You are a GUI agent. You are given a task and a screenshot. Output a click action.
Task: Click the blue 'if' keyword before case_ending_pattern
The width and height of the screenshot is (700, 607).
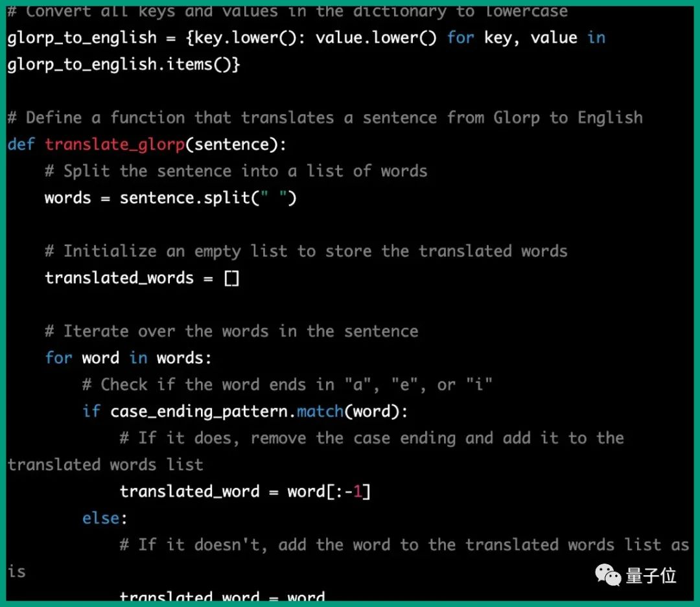click(91, 411)
